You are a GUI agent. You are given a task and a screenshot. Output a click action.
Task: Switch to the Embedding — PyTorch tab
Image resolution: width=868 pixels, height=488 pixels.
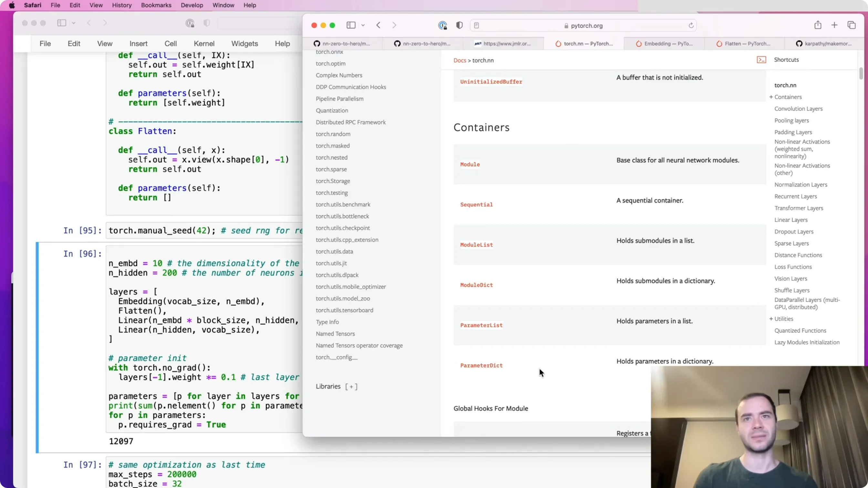tap(664, 44)
